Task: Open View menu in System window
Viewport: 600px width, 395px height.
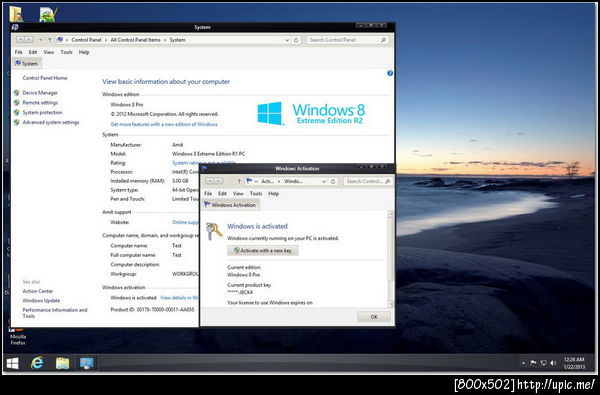Action: click(x=49, y=52)
